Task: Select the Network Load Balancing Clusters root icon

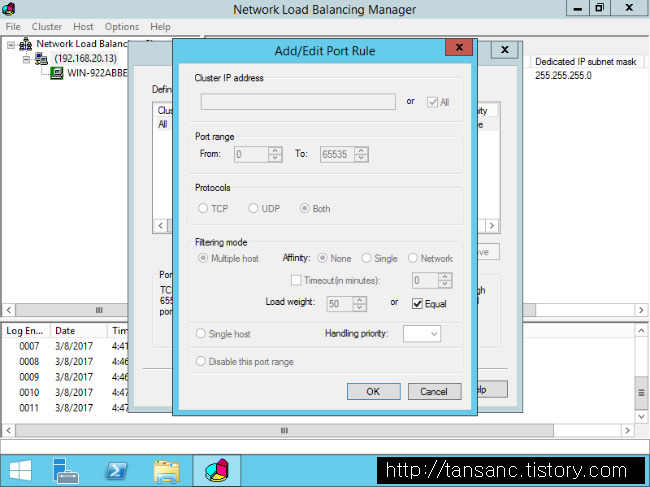Action: 26,44
